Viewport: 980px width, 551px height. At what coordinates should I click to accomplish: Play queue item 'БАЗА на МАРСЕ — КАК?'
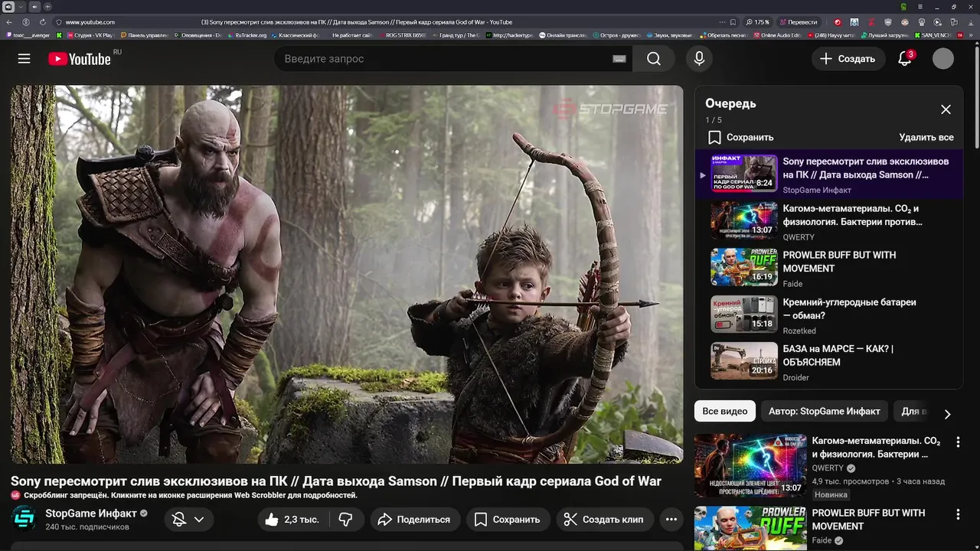pyautogui.click(x=829, y=361)
